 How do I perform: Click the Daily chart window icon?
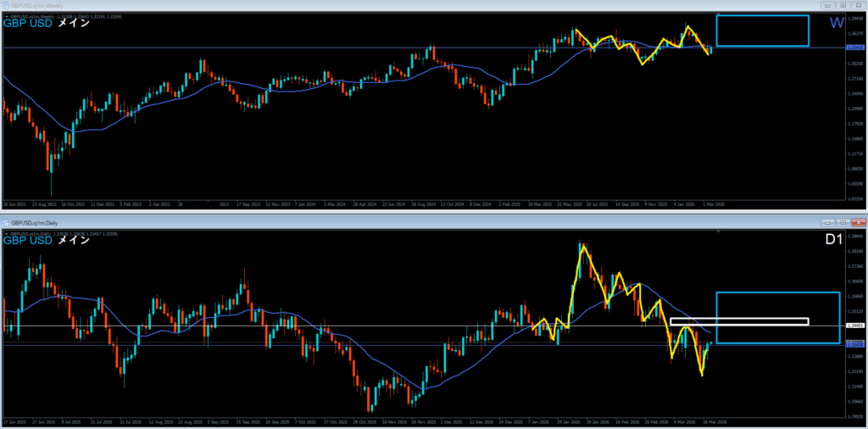coord(5,222)
